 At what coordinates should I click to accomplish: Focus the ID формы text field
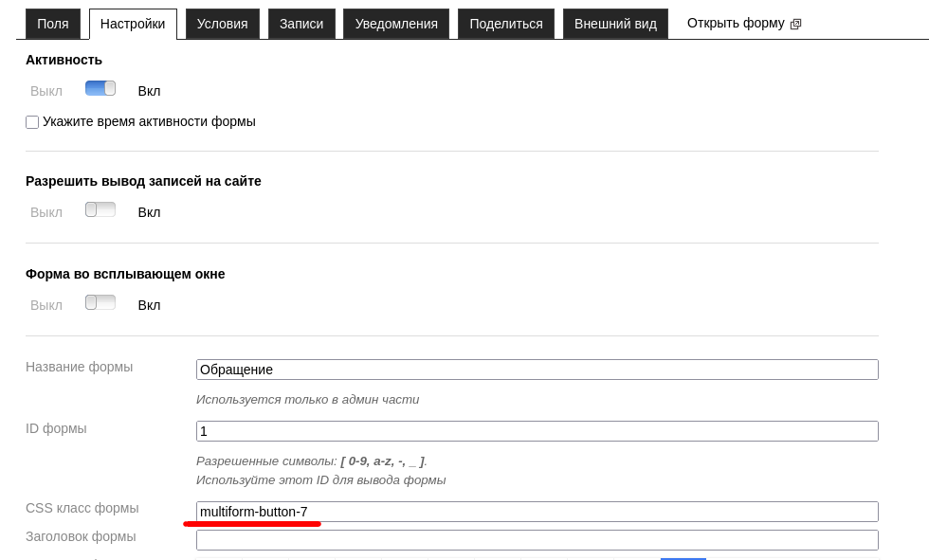pos(537,431)
